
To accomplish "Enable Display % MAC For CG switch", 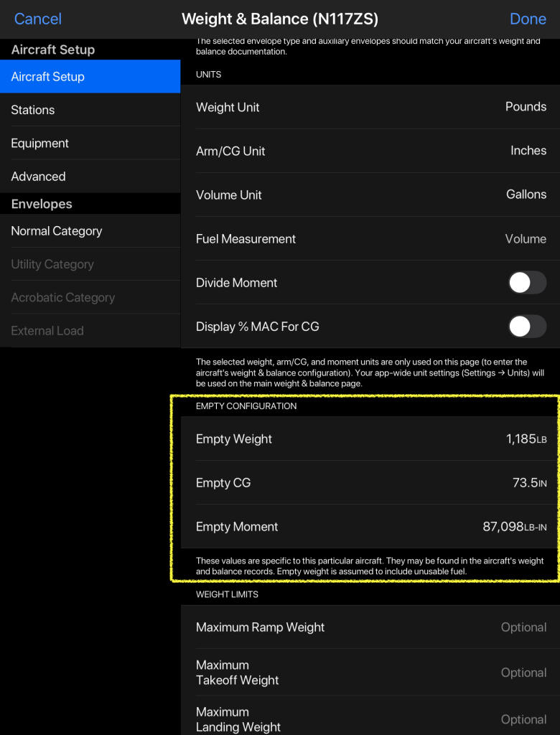I will point(528,327).
